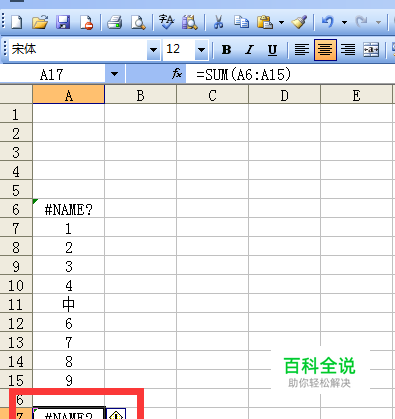Select row 6 header
The image size is (395, 419).
tap(16, 209)
